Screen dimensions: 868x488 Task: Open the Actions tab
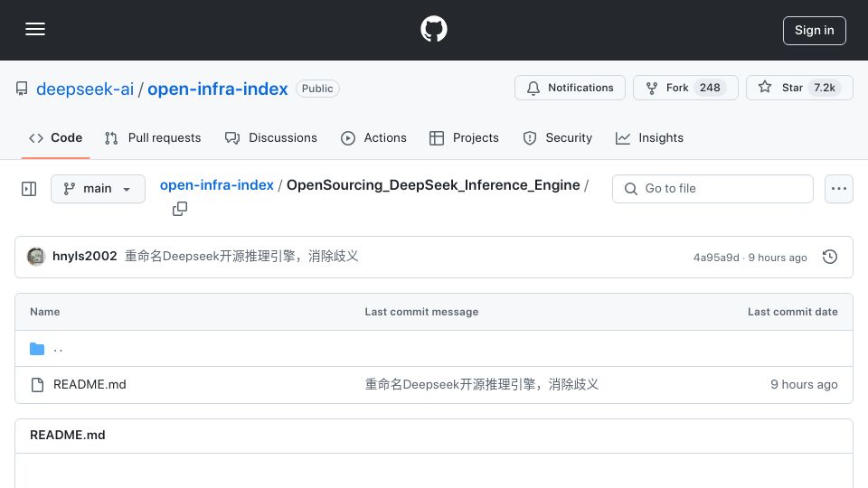point(373,137)
